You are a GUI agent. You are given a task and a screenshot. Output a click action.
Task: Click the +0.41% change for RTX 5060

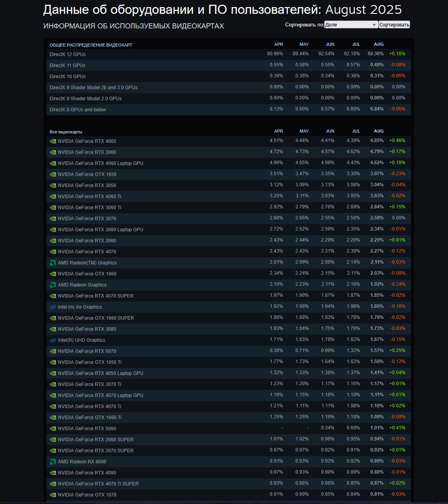pos(397,428)
